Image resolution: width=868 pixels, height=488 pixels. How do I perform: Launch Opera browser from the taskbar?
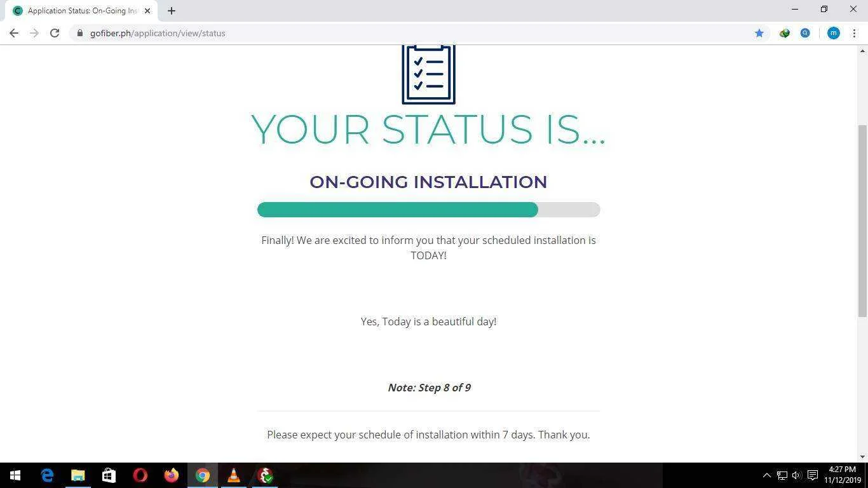[140, 475]
